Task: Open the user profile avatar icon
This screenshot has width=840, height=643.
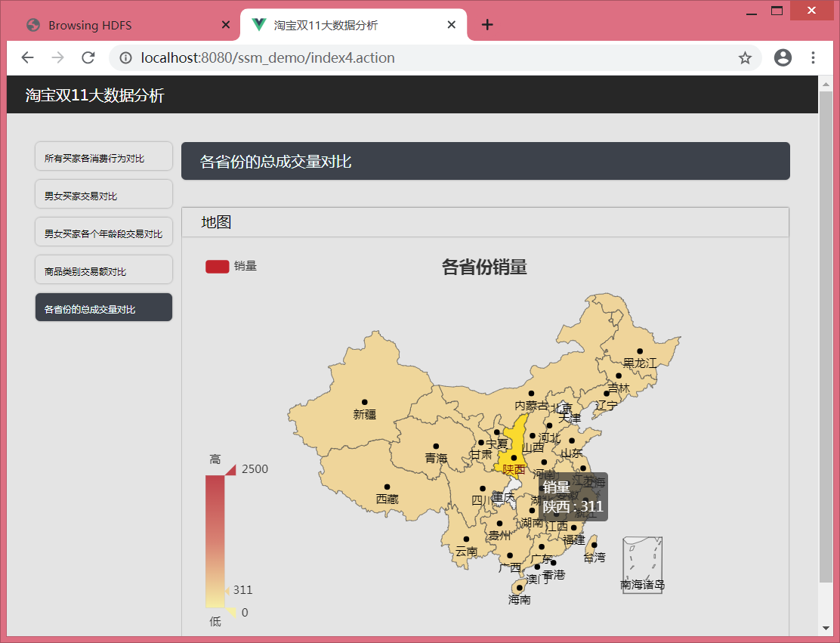Action: (783, 57)
